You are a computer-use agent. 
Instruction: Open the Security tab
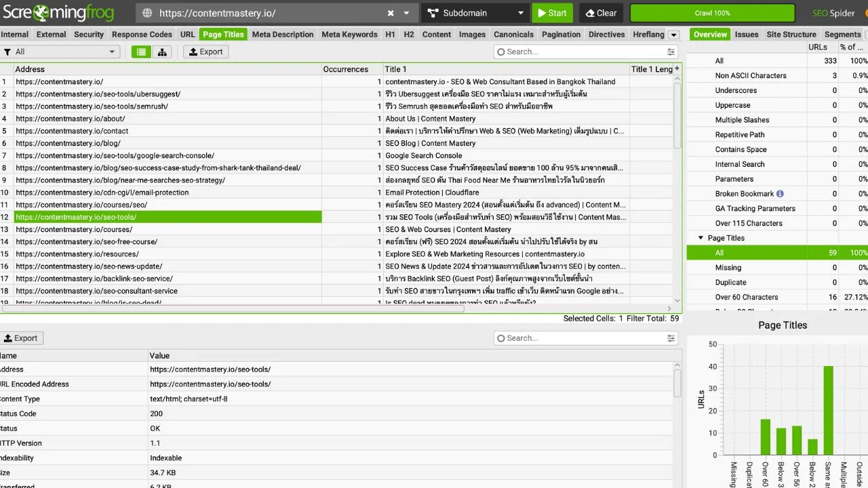point(89,35)
